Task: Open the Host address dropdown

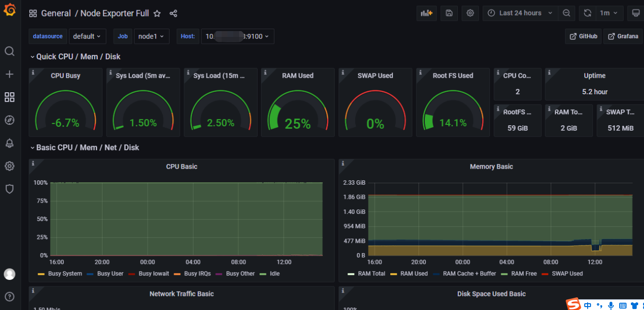Action: tap(238, 36)
